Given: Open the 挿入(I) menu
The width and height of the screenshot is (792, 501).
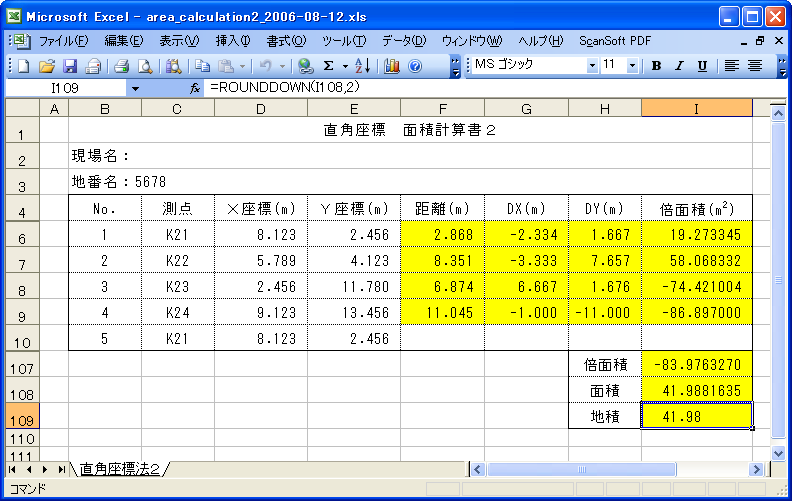Looking at the screenshot, I should 233,41.
